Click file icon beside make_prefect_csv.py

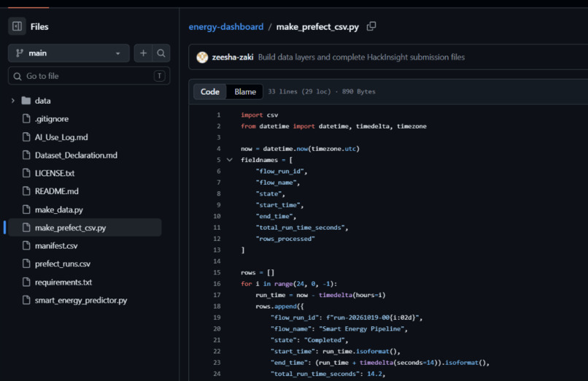coord(26,228)
